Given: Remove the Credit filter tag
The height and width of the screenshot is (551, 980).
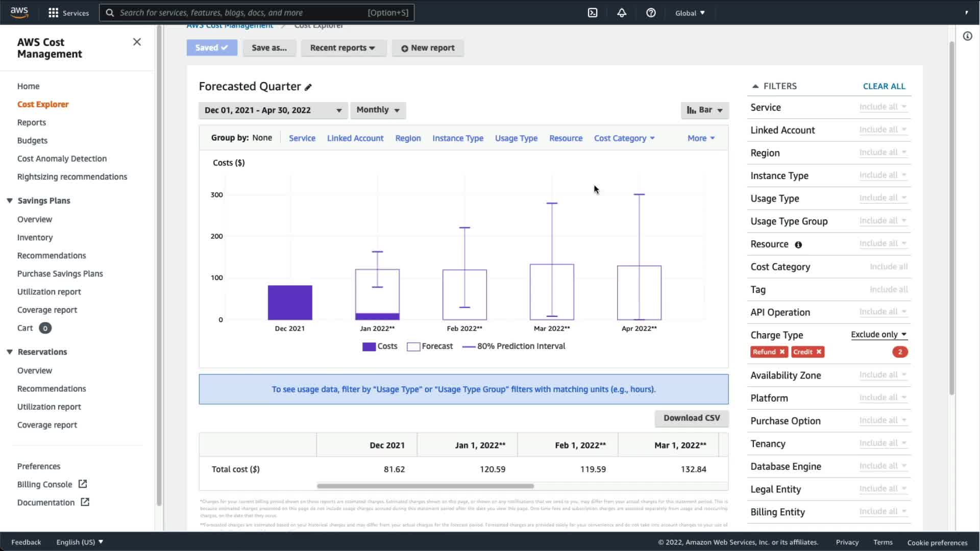Looking at the screenshot, I should [x=819, y=352].
